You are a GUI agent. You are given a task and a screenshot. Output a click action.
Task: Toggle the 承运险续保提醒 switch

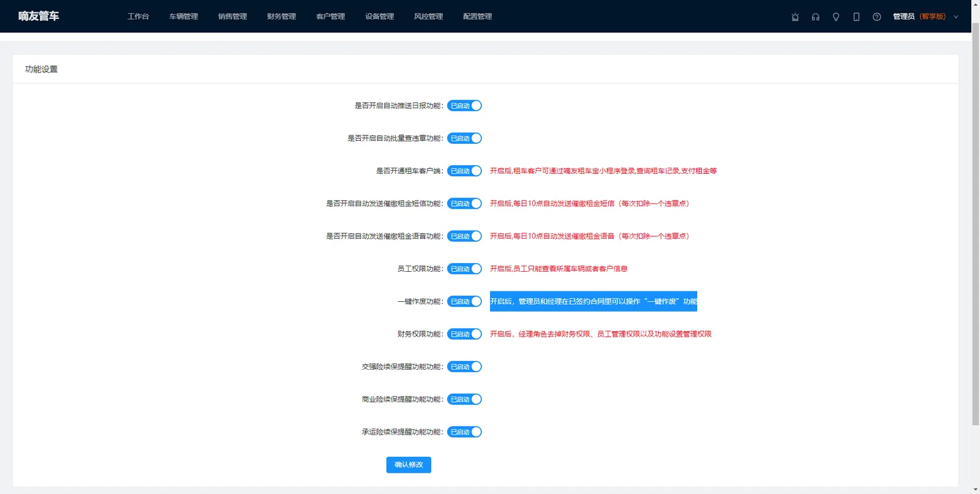(464, 432)
